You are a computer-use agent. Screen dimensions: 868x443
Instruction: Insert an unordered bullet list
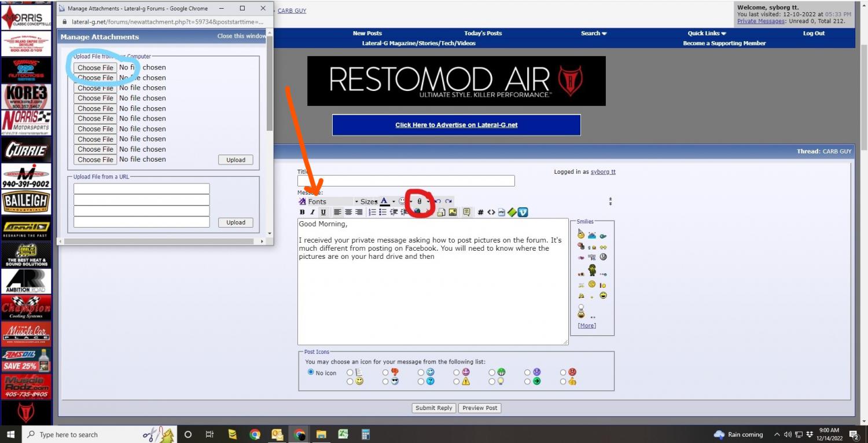383,213
